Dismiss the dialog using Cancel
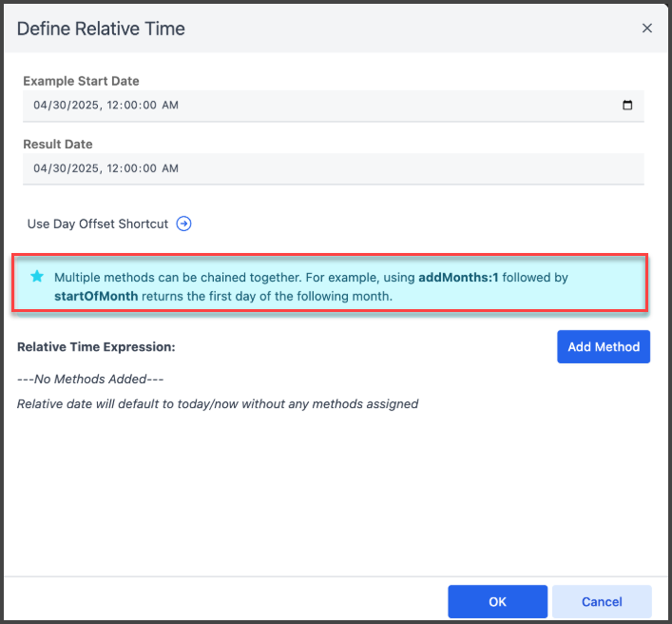Screen dimensions: 672x624 (x=602, y=601)
